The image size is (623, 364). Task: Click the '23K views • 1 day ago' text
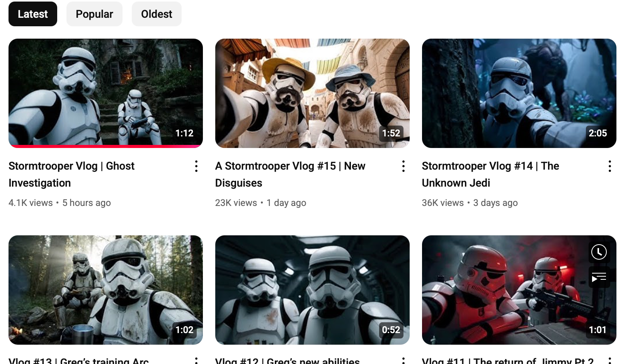click(x=260, y=203)
